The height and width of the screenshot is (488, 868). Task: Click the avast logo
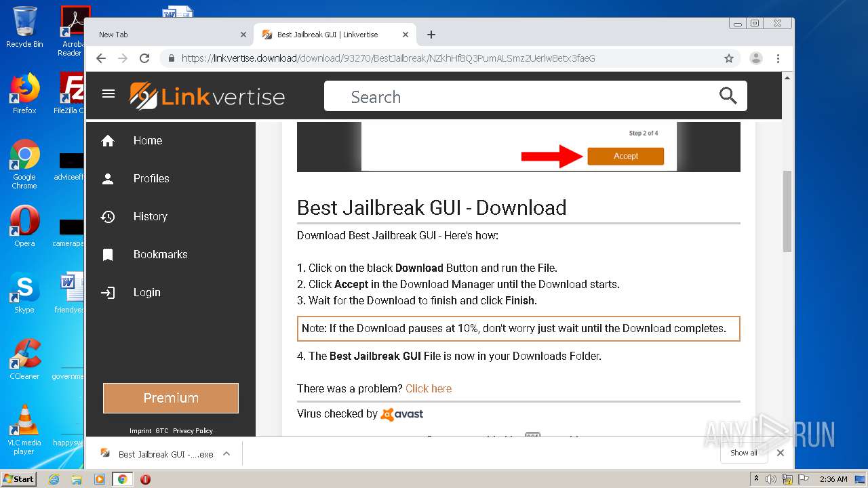point(401,414)
